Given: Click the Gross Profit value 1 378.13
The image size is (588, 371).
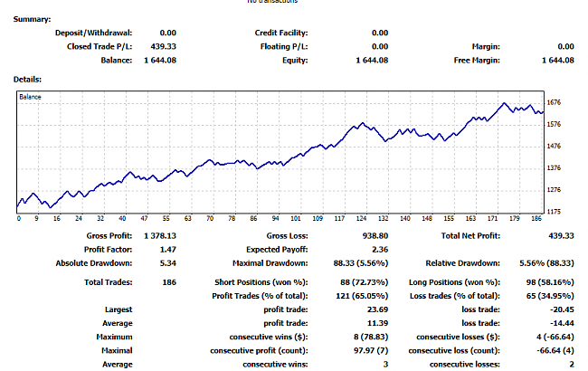Looking at the screenshot, I should [160, 236].
